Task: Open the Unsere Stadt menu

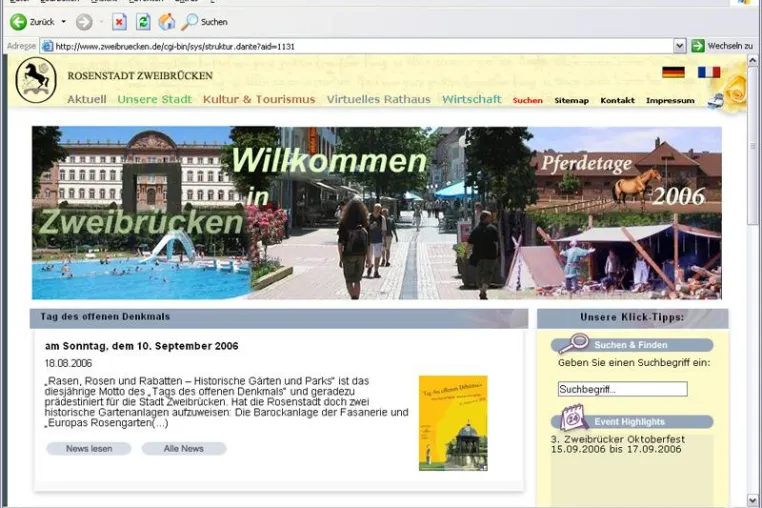Action: (x=155, y=99)
